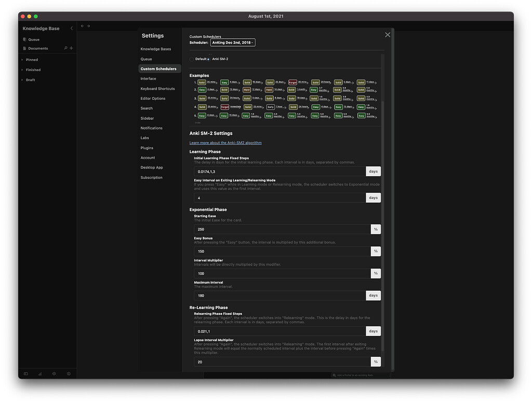The width and height of the screenshot is (532, 403).
Task: Select the Default scheduler radio button
Action: tap(191, 59)
